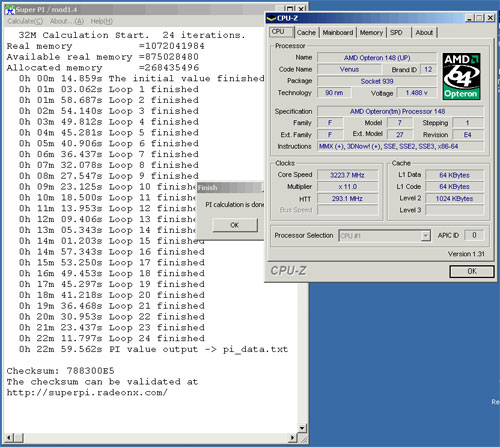Click the Loop 1 finished line
Viewport: 500px width, 447px height.
pos(109,89)
